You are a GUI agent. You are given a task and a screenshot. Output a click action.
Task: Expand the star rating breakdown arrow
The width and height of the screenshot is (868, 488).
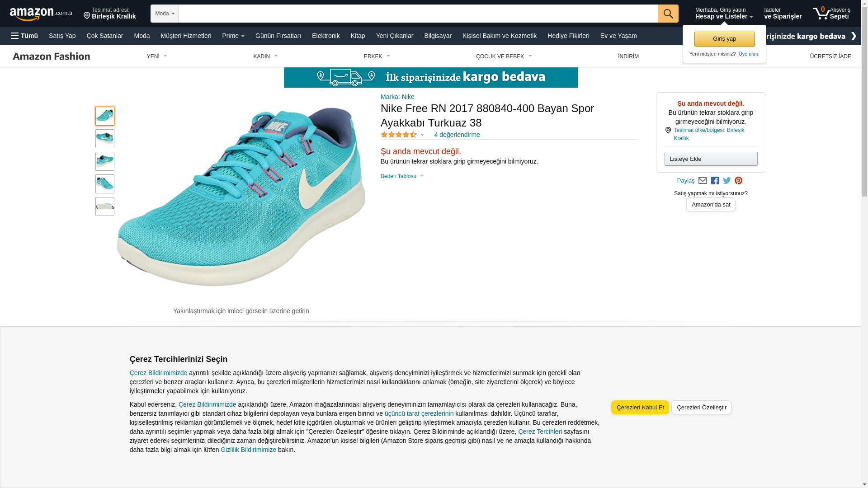click(x=422, y=135)
